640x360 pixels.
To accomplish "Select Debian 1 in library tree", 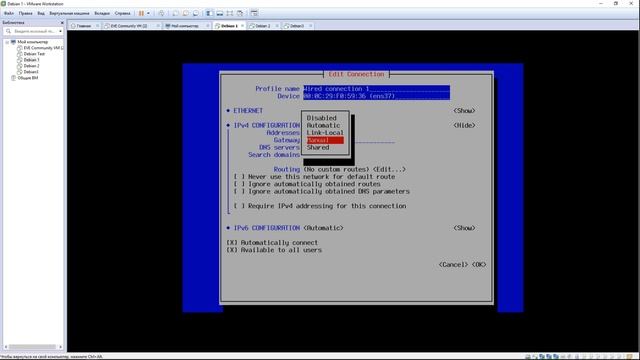I will [31, 60].
